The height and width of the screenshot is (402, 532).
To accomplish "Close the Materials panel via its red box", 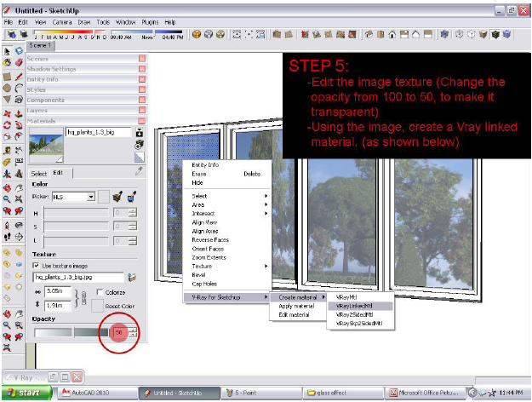I will (x=142, y=121).
